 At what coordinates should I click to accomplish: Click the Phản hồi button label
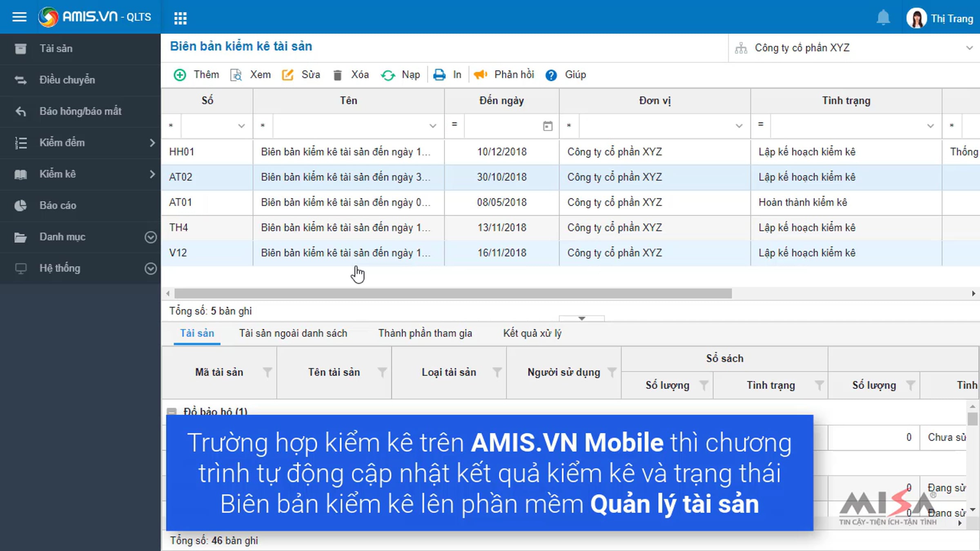tap(514, 75)
